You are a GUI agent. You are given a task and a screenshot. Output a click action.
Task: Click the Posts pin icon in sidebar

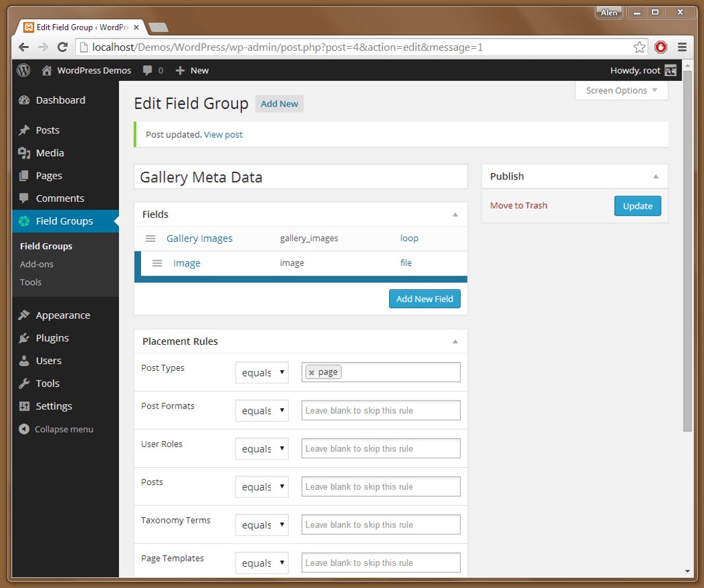[24, 130]
